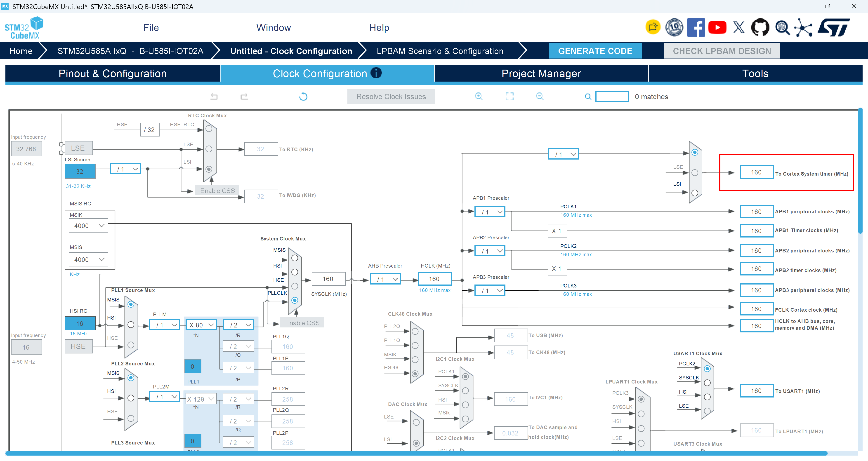This screenshot has height=461, width=868.
Task: Select HSI in PLL1 Source Mux
Action: tap(131, 325)
